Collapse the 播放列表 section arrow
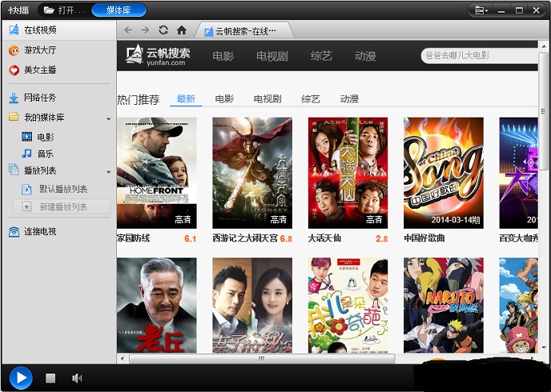The height and width of the screenshot is (392, 551). [108, 171]
